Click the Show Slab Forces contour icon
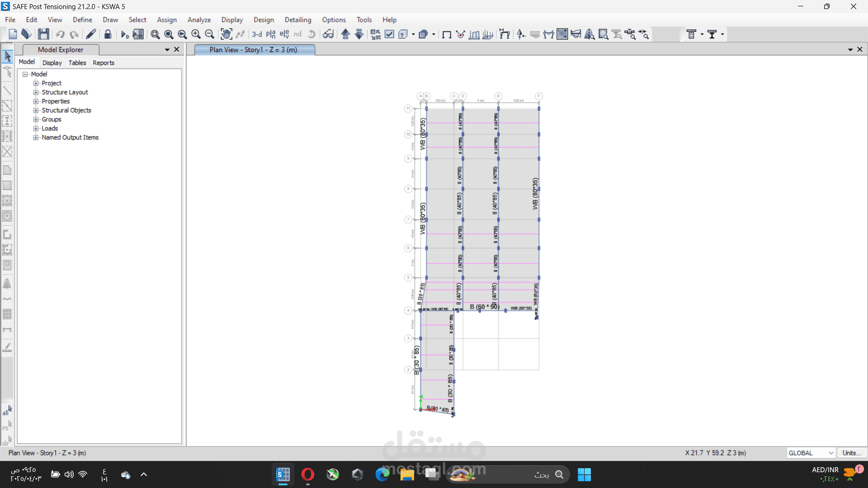868x488 pixels. (x=562, y=34)
